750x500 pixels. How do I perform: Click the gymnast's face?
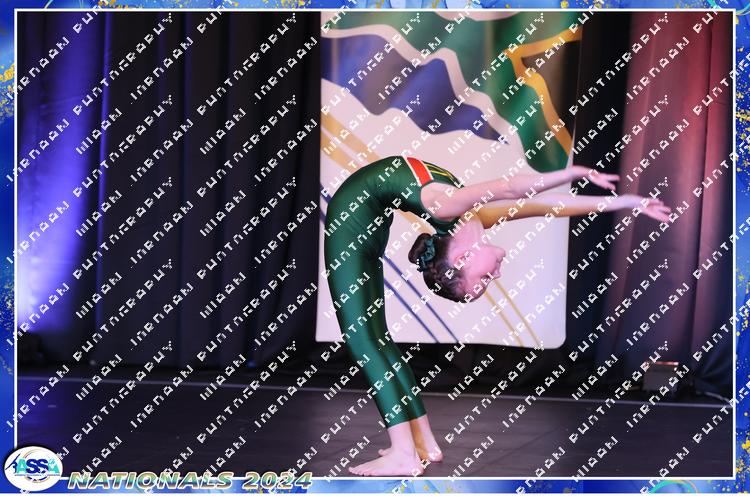point(478,262)
